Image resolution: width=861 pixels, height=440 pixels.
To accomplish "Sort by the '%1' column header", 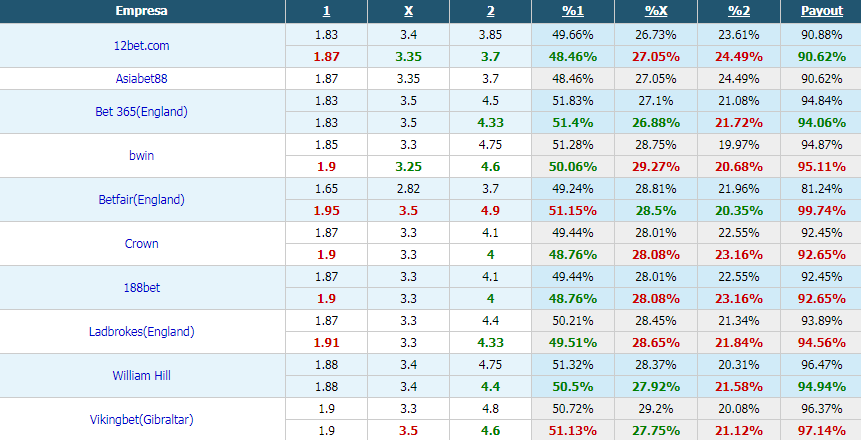I will (x=573, y=11).
